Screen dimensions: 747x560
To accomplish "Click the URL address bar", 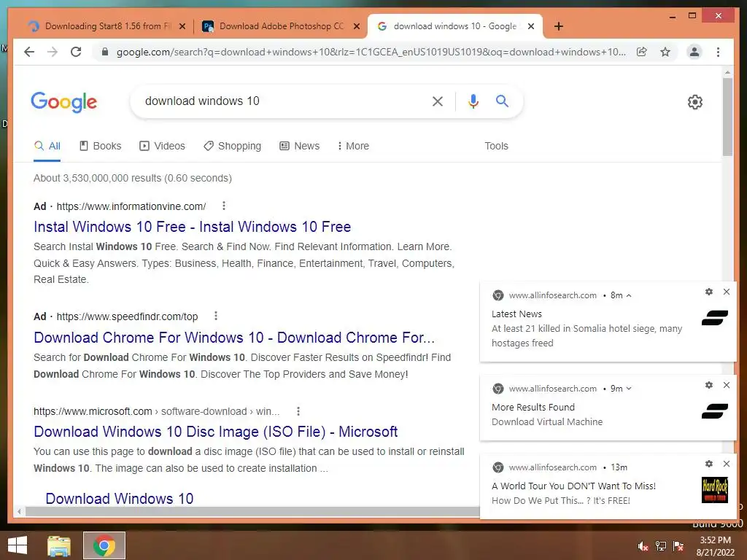I will point(371,52).
